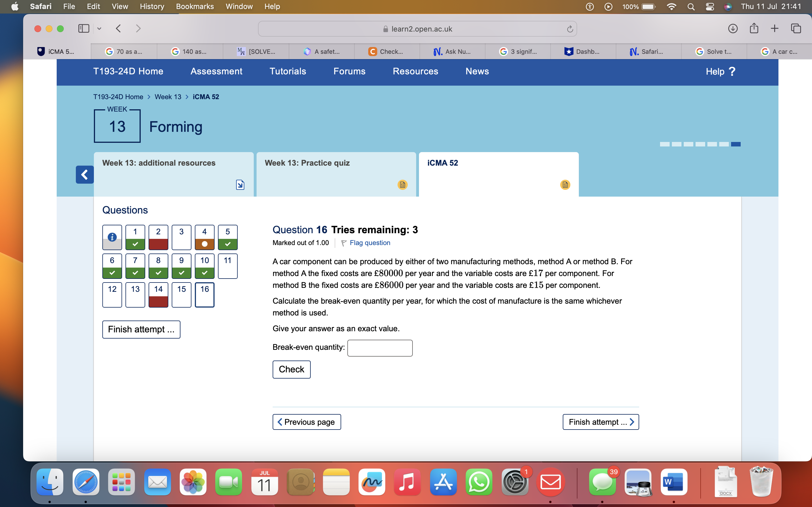
Task: Open the document icon on the iCMA 52 tab
Action: tap(565, 185)
